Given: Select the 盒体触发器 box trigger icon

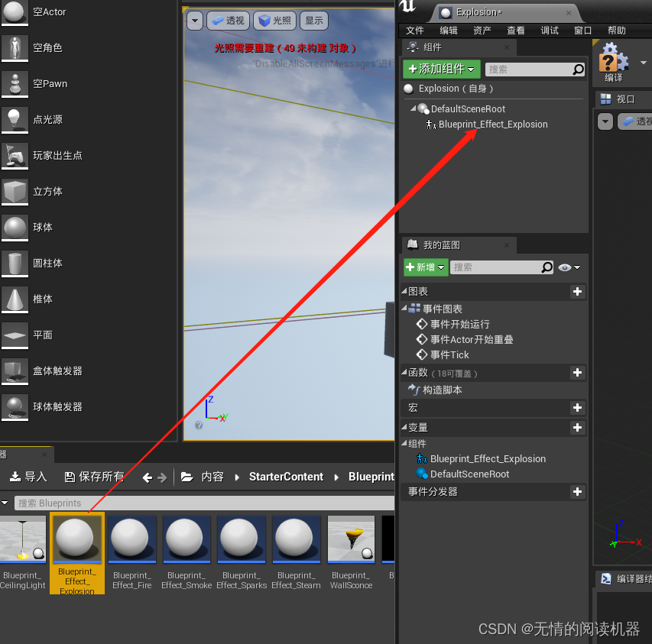Looking at the screenshot, I should coord(15,371).
